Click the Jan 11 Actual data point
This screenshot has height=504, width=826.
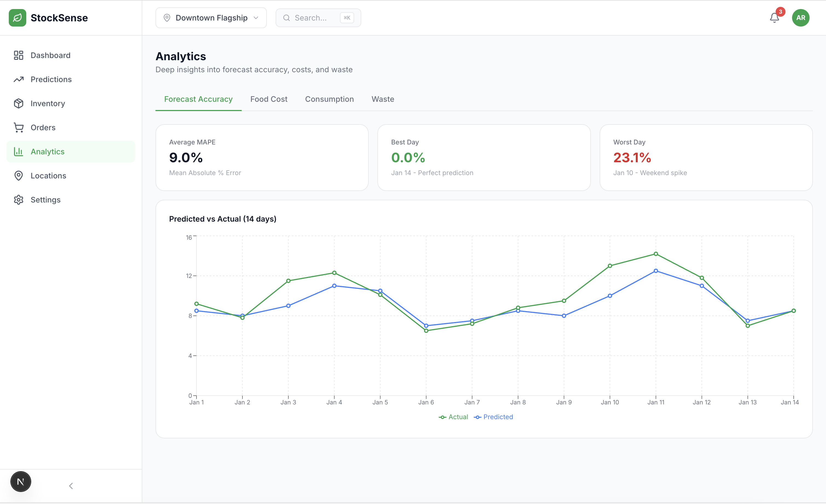click(x=656, y=254)
